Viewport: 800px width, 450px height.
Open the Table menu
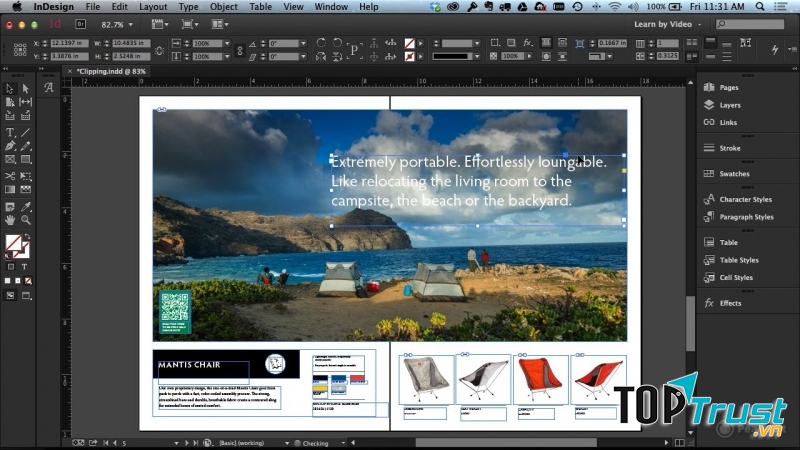pyautogui.click(x=260, y=7)
